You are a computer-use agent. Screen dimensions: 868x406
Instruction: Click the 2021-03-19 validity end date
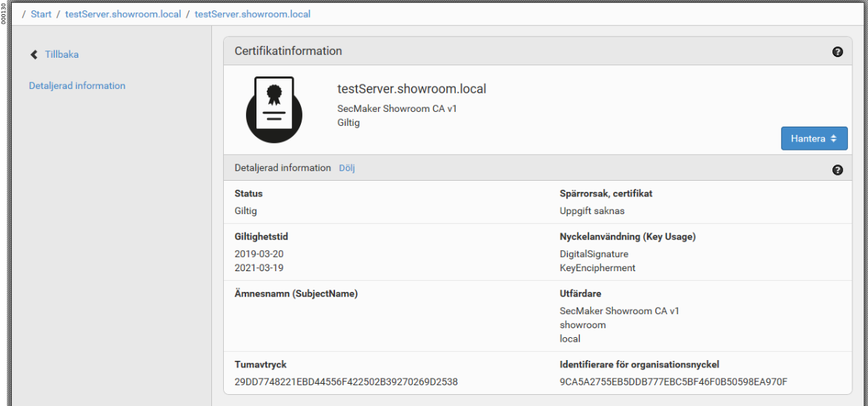click(x=259, y=267)
